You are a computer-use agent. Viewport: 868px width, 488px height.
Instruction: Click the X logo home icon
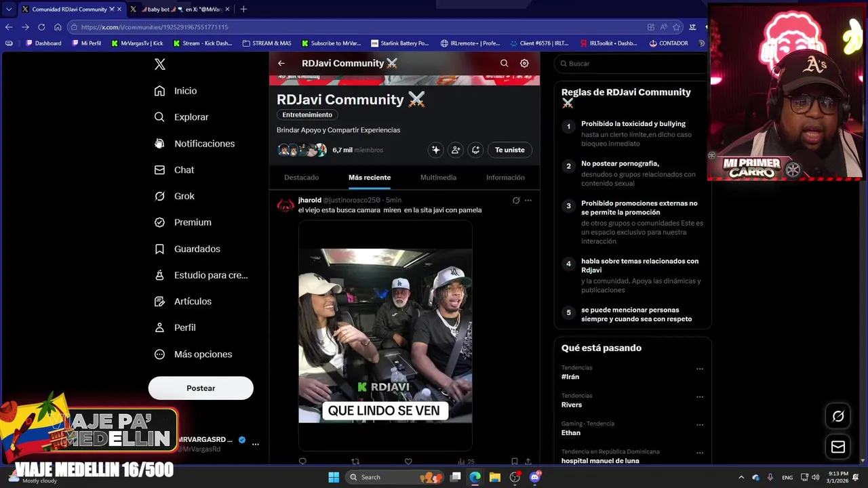point(159,64)
